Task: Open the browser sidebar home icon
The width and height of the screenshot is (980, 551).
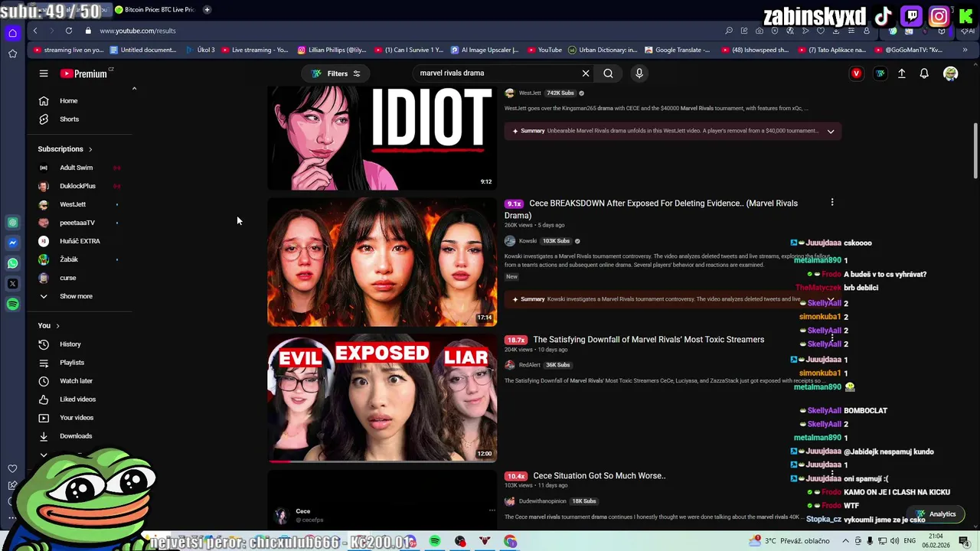Action: click(12, 33)
